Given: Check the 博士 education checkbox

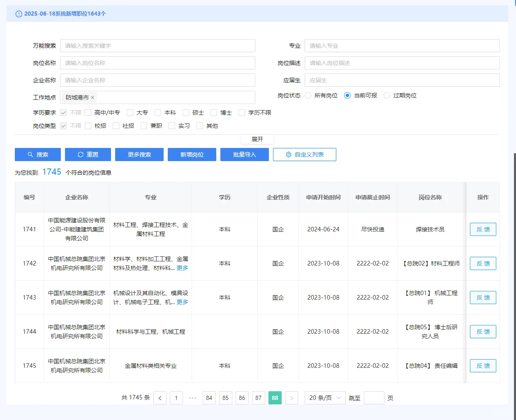Looking at the screenshot, I should click(214, 113).
